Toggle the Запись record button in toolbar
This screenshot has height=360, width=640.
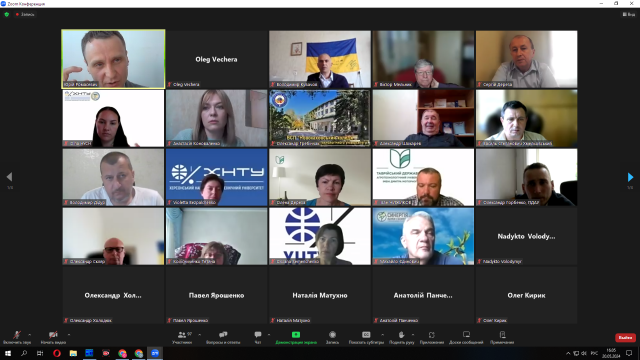(332, 337)
